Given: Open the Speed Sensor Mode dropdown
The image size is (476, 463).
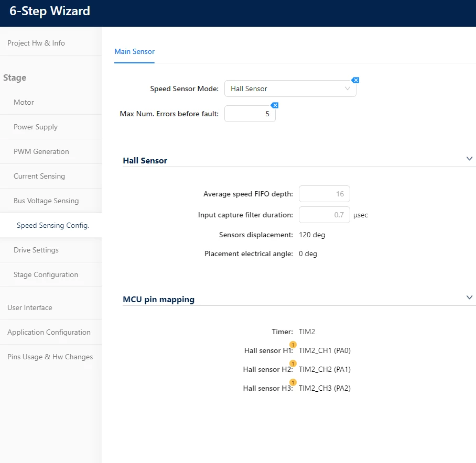Looking at the screenshot, I should click(290, 89).
